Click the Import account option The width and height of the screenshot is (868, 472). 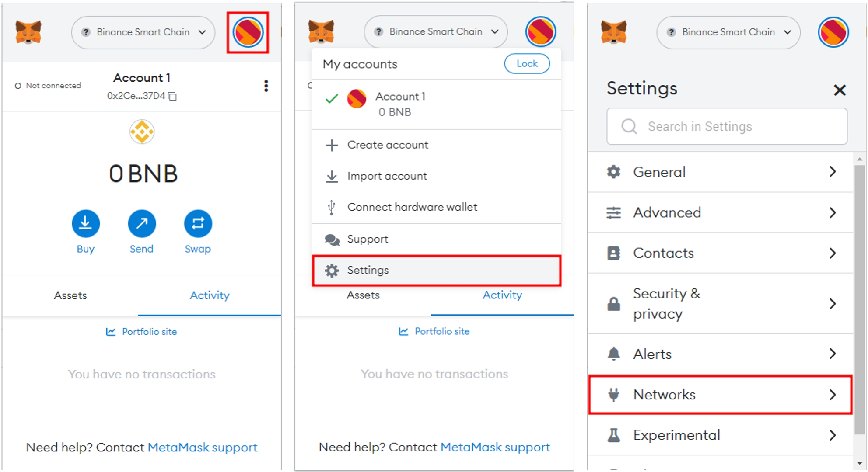(x=387, y=176)
